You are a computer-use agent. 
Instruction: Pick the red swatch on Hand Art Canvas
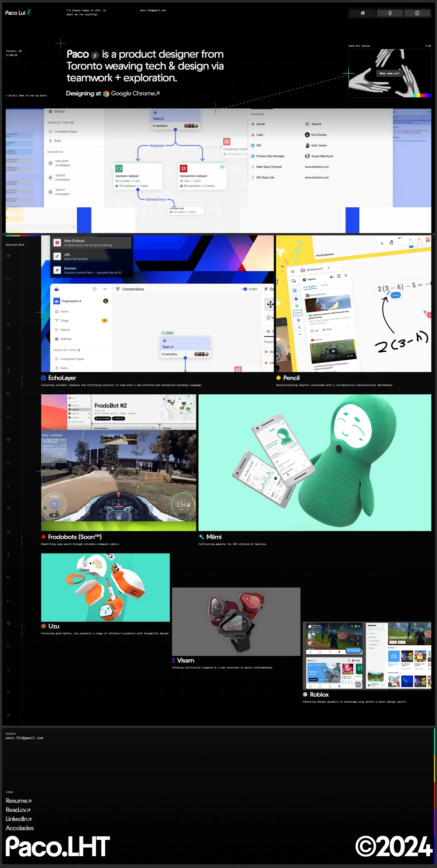pyautogui.click(x=422, y=95)
